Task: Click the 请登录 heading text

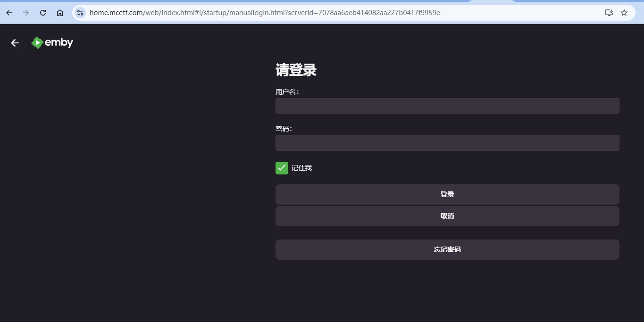Action: 296,70
